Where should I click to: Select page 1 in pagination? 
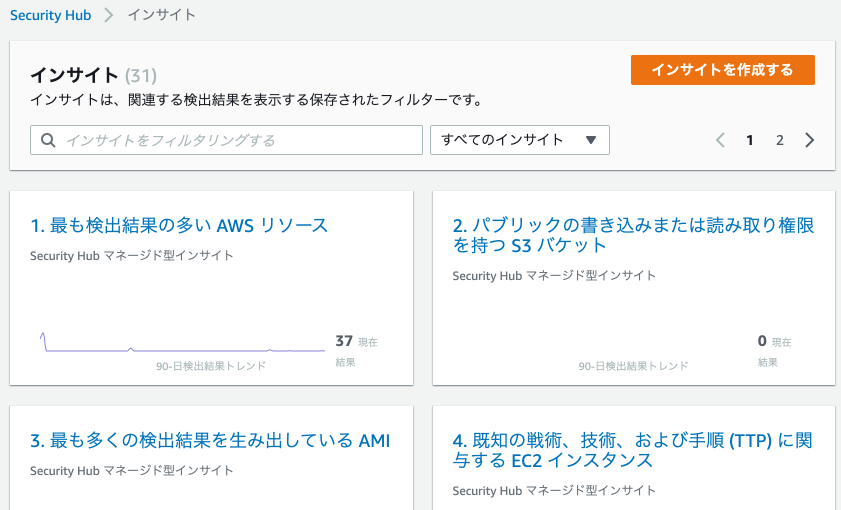(750, 141)
